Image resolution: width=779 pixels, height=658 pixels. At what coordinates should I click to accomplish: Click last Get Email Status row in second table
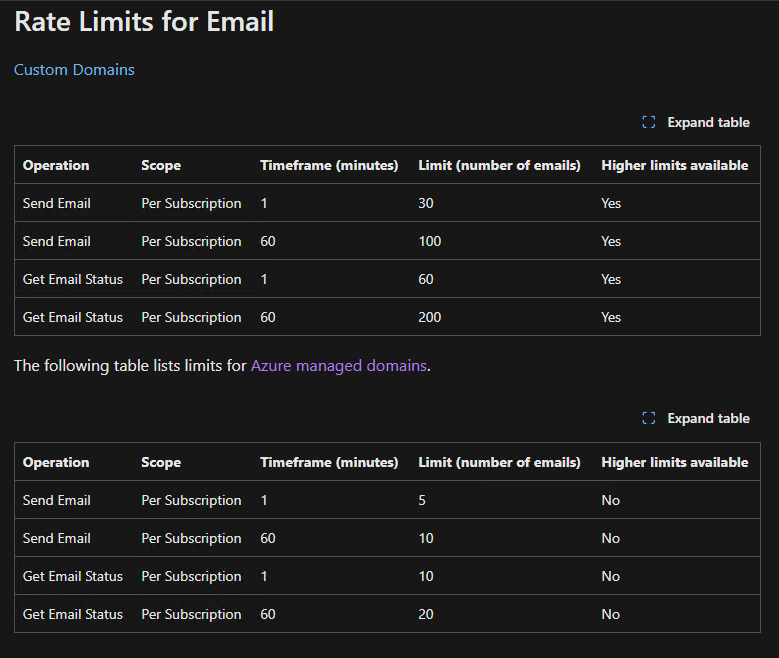(x=388, y=614)
